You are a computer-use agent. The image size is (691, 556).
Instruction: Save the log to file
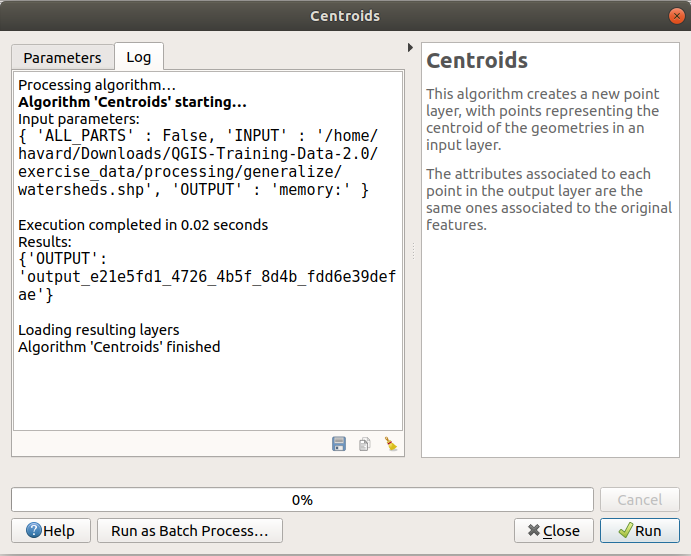tap(340, 444)
